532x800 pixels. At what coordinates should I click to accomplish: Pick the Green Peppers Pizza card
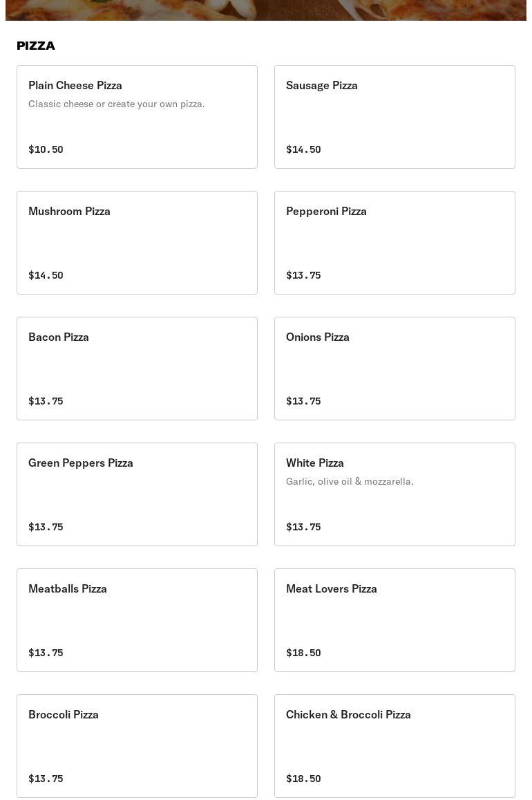[x=137, y=494]
